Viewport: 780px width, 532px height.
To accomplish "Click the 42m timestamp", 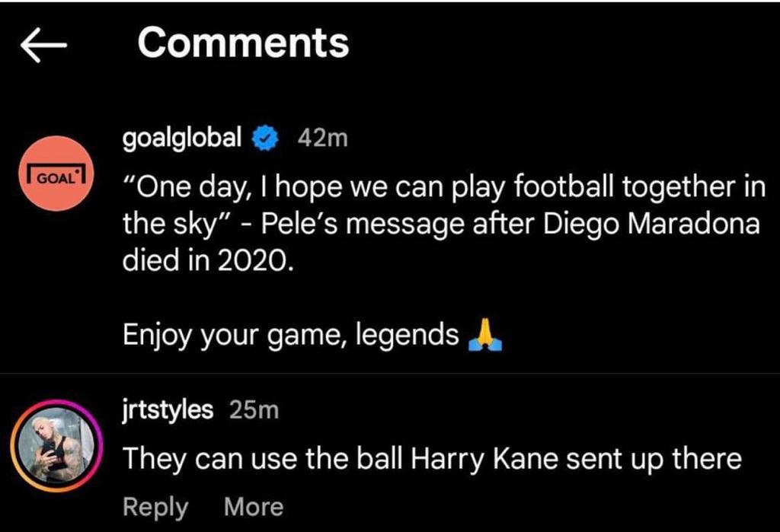I will coord(323,139).
